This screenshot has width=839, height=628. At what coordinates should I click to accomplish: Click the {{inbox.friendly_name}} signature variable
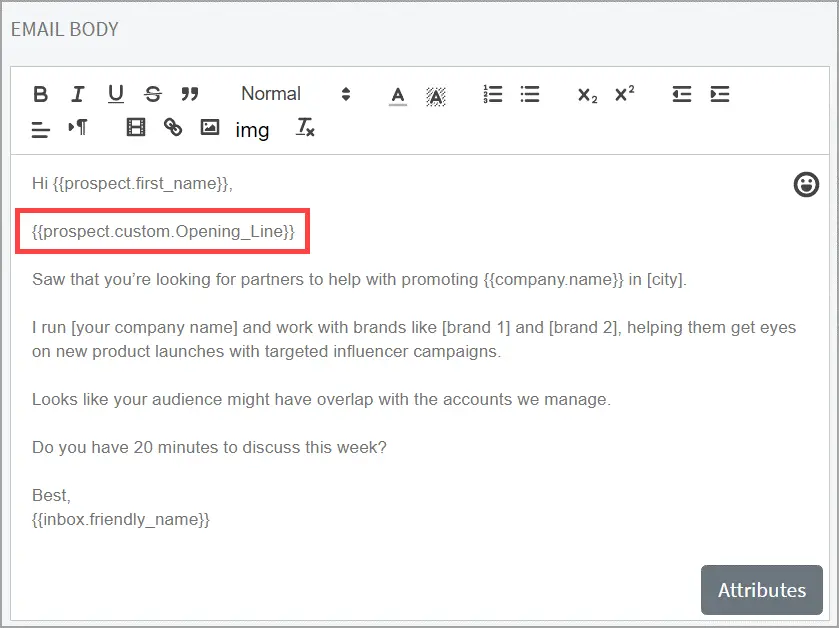(121, 519)
